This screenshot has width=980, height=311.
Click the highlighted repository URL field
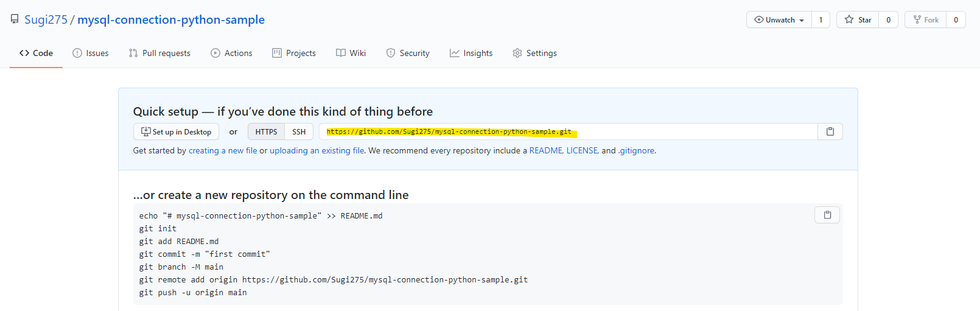(x=569, y=131)
